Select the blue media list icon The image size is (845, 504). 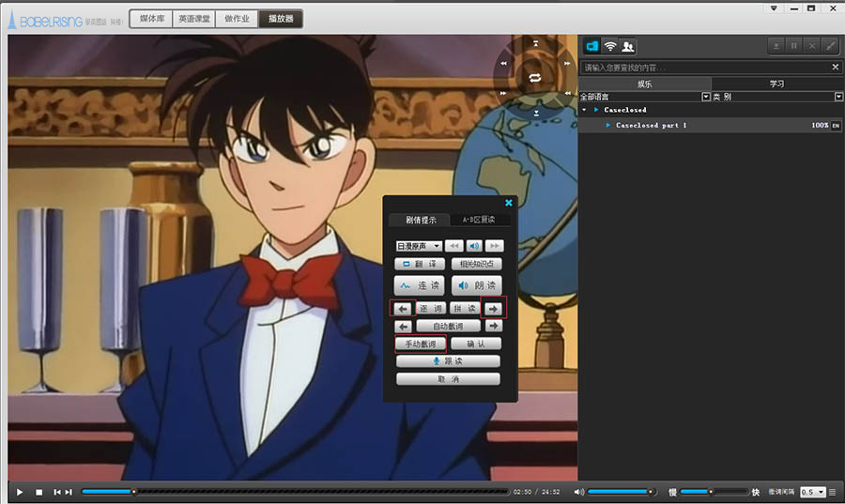click(x=592, y=46)
